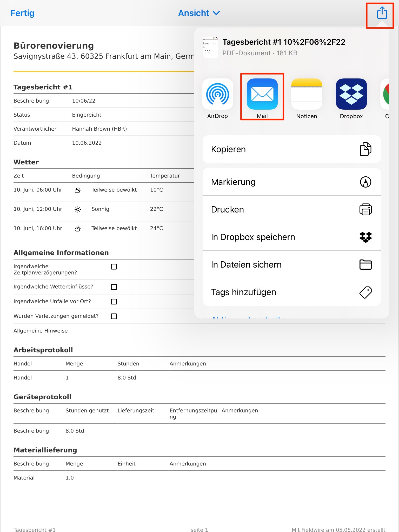Tap the status value Eingereicht

click(87, 115)
